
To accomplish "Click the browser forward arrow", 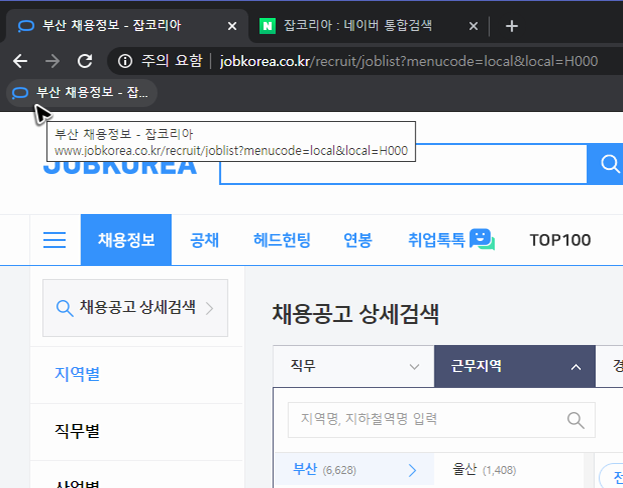I will tap(52, 61).
